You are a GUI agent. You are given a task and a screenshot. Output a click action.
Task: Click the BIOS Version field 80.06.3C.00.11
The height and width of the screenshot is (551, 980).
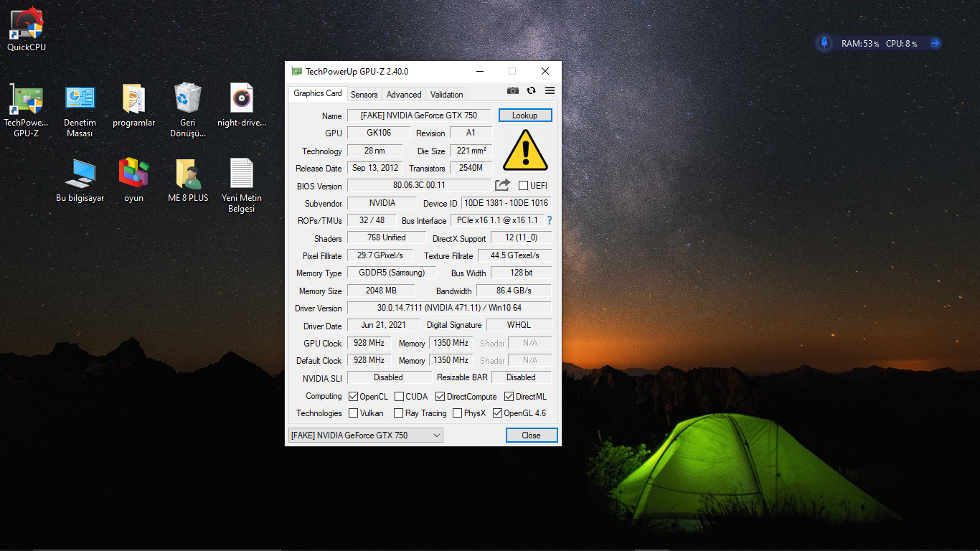419,185
